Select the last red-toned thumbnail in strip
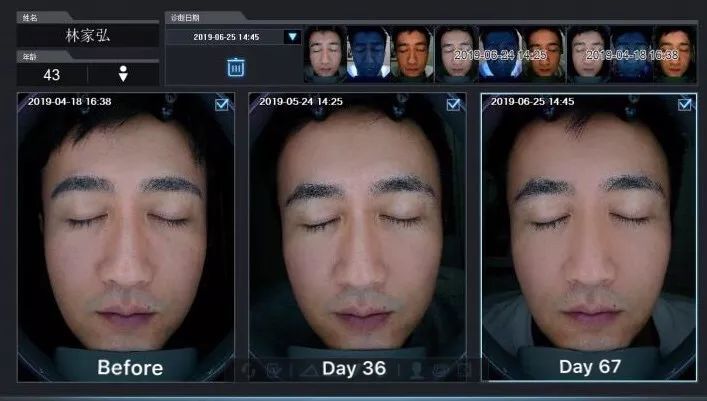This screenshot has height=401, width=707. click(x=675, y=54)
